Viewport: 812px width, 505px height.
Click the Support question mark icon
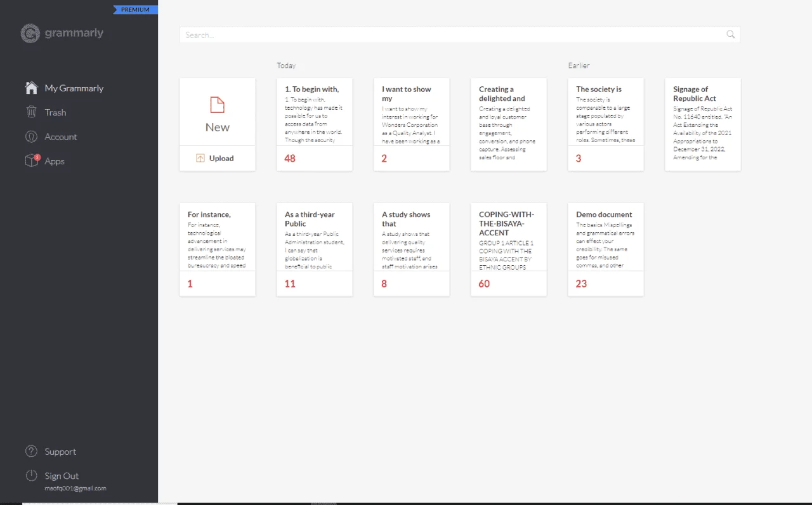pyautogui.click(x=31, y=451)
